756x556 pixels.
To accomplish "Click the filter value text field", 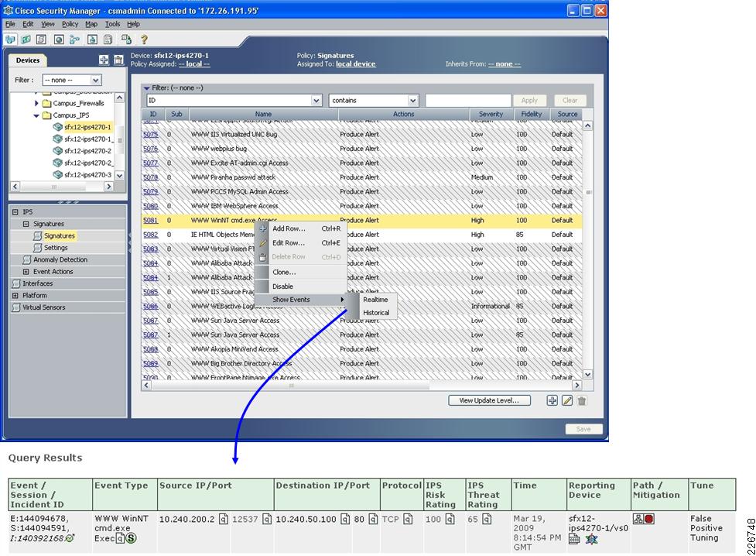I will click(468, 101).
